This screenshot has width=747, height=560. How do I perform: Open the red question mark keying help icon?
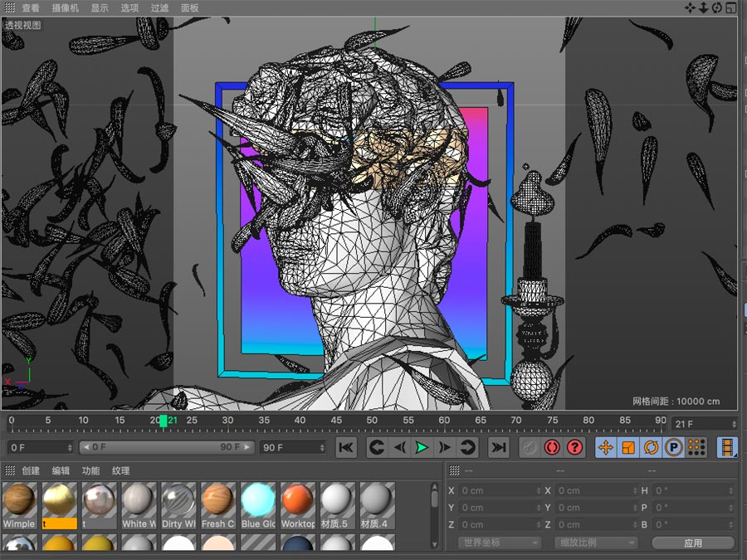(x=574, y=448)
